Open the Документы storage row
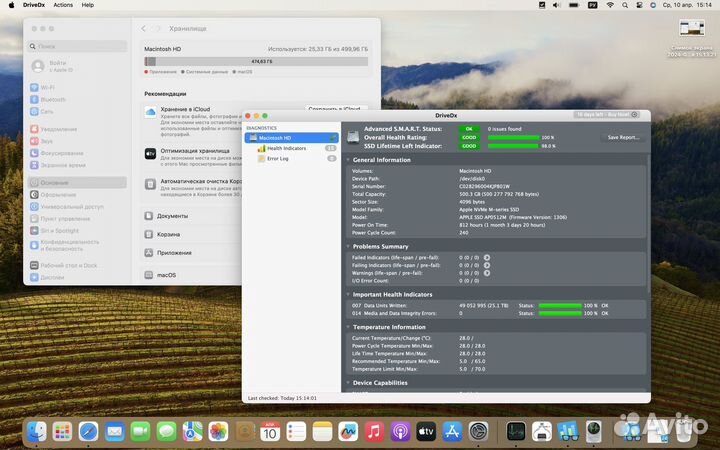This screenshot has width=720, height=450. coord(192,216)
